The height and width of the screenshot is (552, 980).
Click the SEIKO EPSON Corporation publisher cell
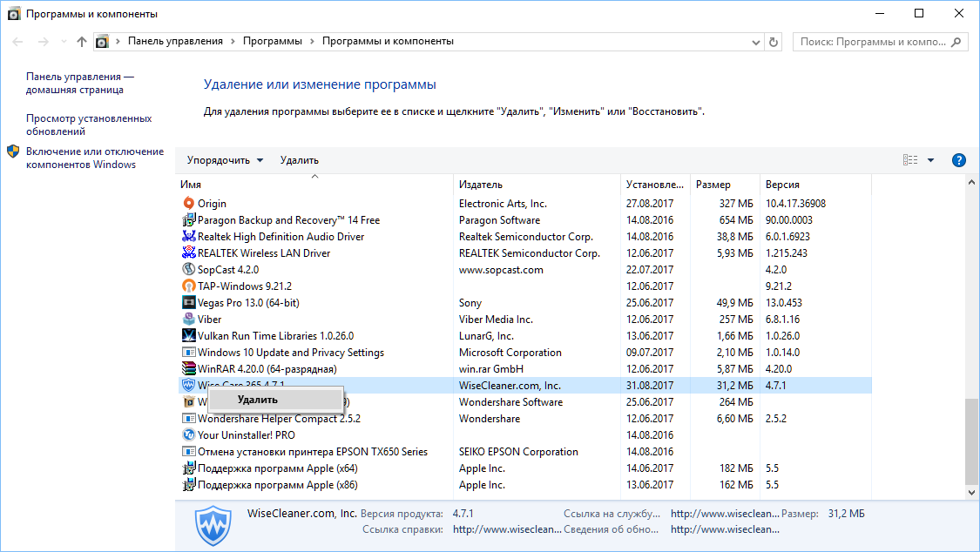(x=518, y=452)
